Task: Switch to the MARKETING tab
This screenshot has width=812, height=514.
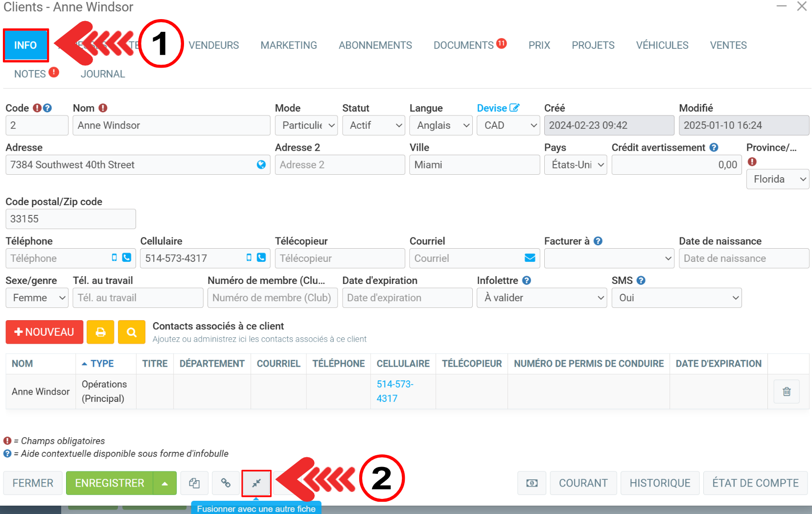Action: 289,45
